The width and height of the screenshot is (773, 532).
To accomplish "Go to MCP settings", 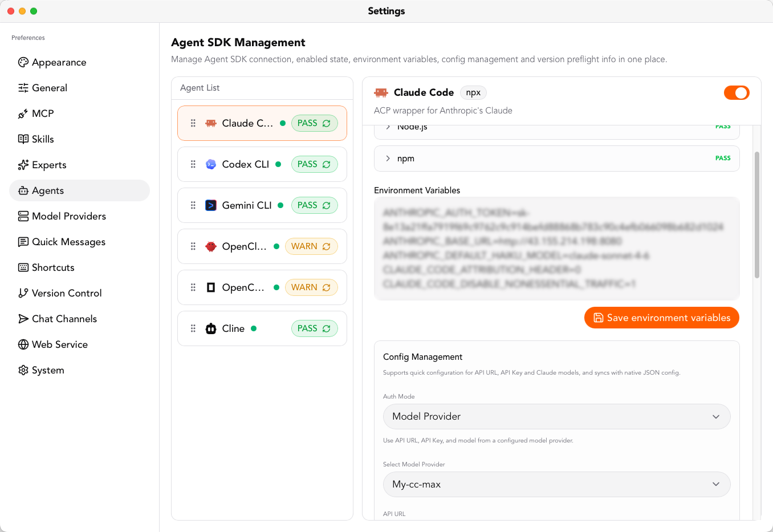I will pos(79,113).
